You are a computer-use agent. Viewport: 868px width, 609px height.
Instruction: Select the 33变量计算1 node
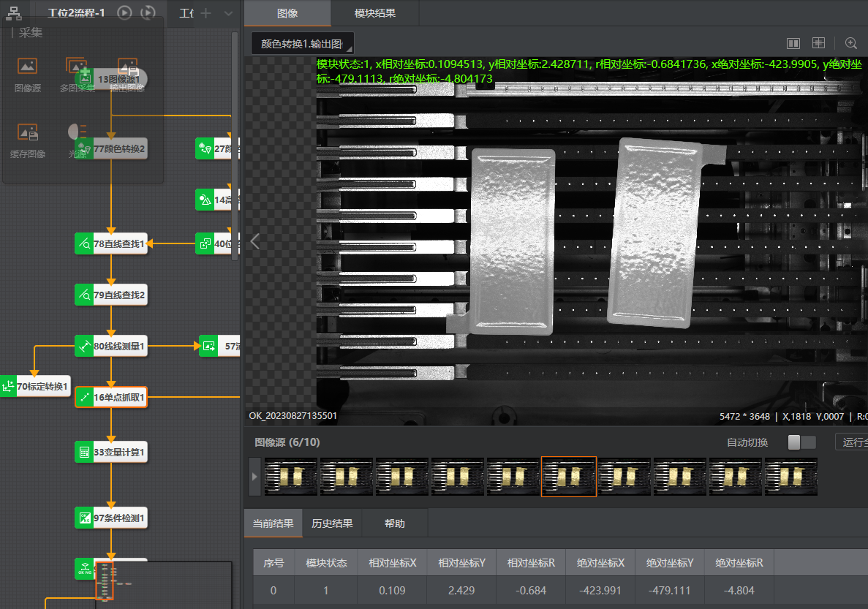coord(111,453)
